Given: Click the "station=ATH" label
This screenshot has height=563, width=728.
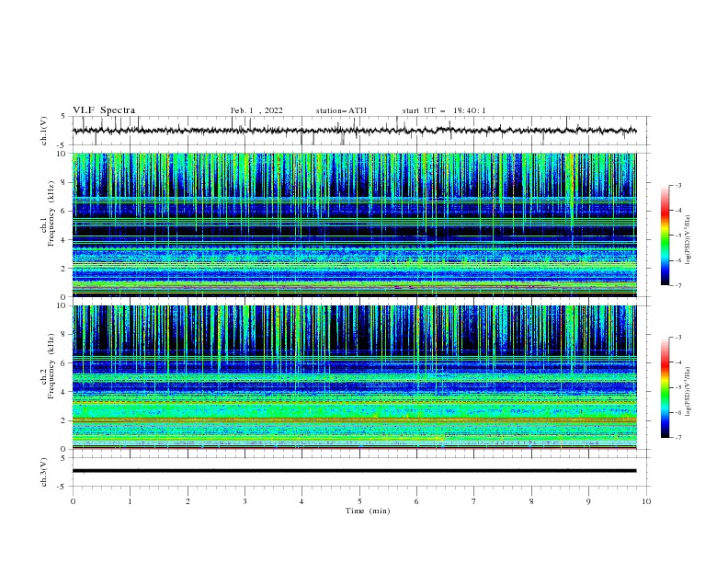Looking at the screenshot, I should pyautogui.click(x=341, y=110).
